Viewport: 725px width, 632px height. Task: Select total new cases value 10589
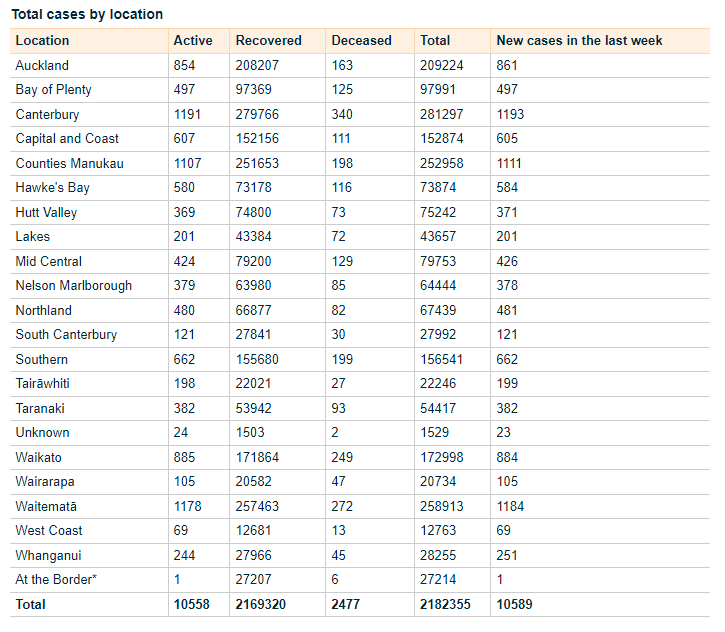click(x=515, y=604)
